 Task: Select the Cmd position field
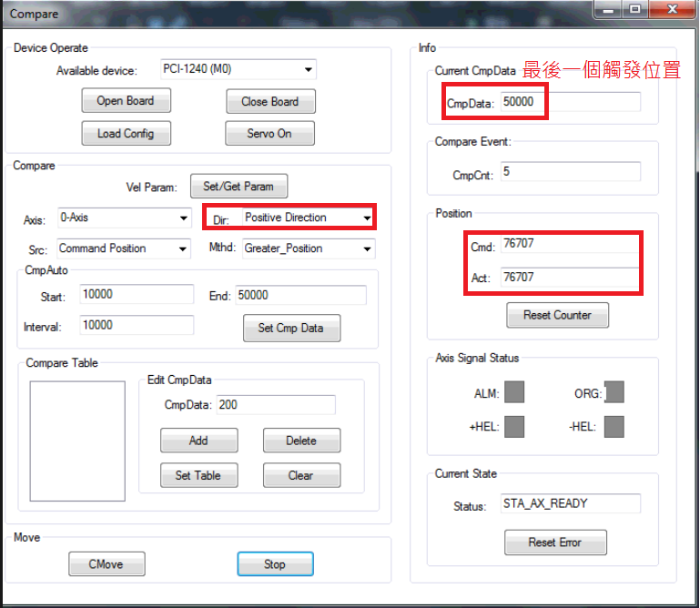[x=570, y=244]
